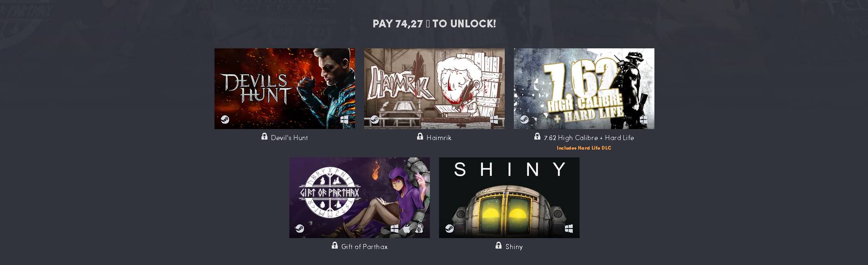868x265 pixels.
Task: Click the Windows icon on Haimrik thumbnail
Action: pos(494,120)
